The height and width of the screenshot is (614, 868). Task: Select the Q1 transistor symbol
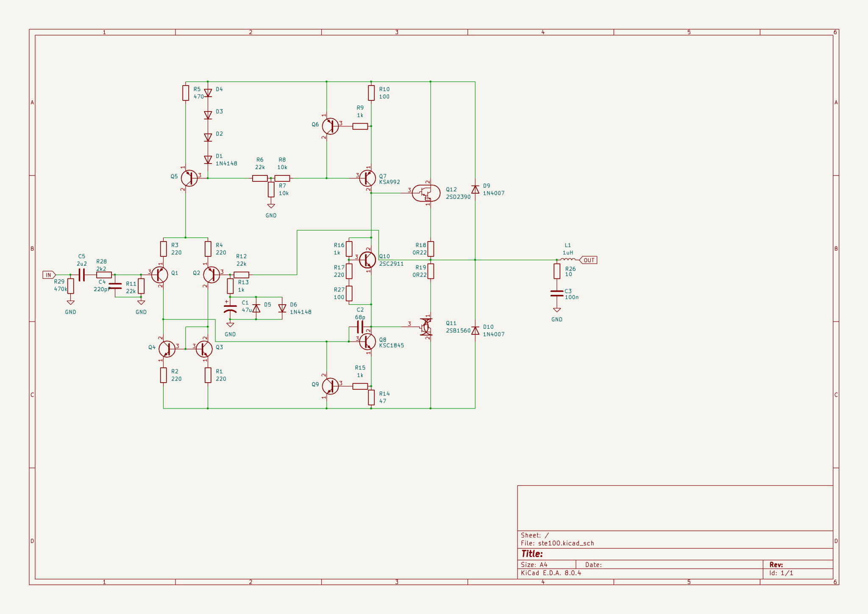pos(160,275)
